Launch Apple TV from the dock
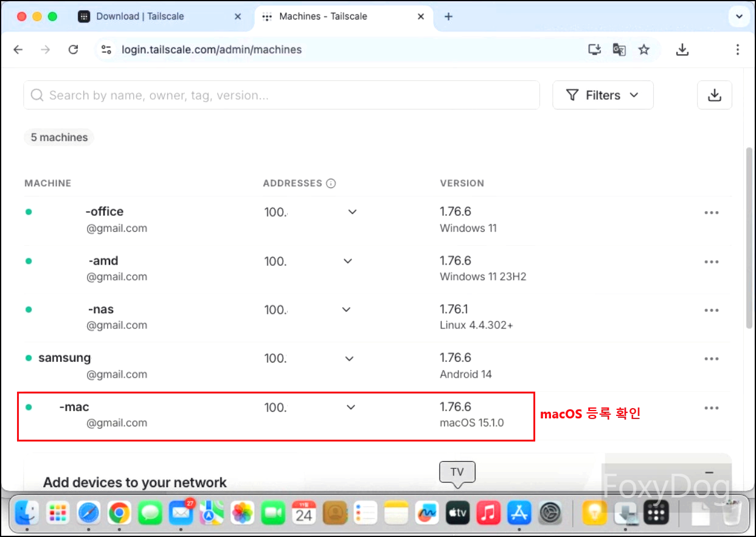This screenshot has width=756, height=537. coord(457,513)
